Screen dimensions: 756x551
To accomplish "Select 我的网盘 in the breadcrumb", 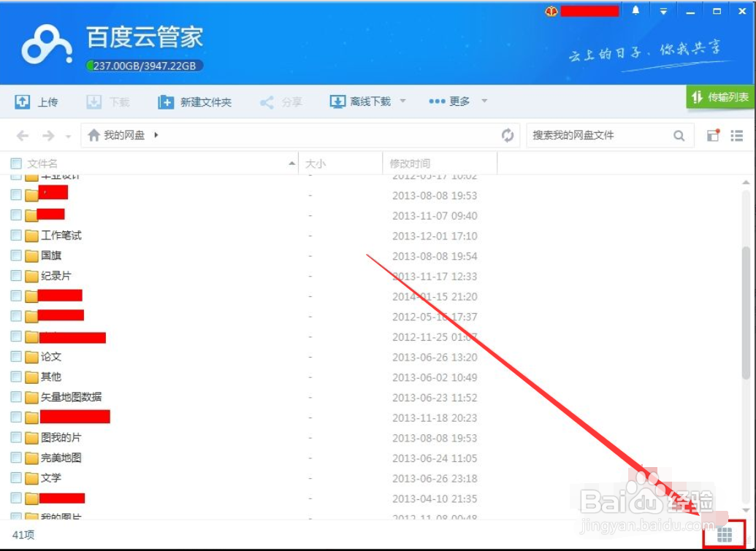I will [x=124, y=135].
